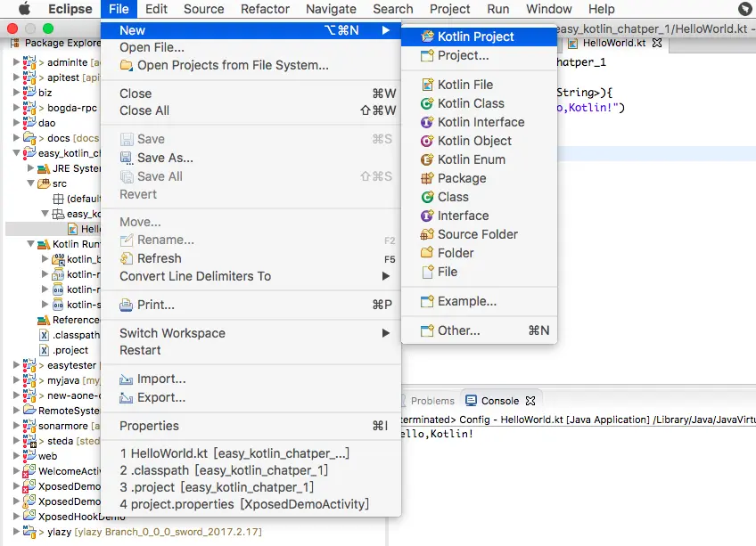The width and height of the screenshot is (756, 546).
Task: Open the Help menu
Action: [x=601, y=9]
